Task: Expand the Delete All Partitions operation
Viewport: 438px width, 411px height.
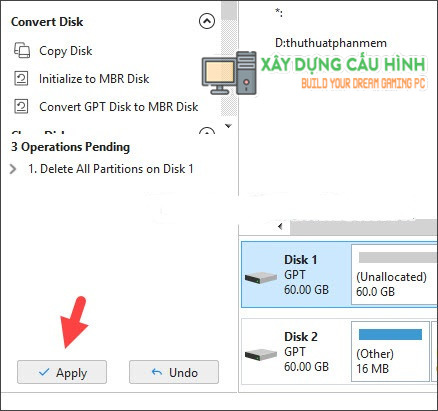Action: pos(13,169)
